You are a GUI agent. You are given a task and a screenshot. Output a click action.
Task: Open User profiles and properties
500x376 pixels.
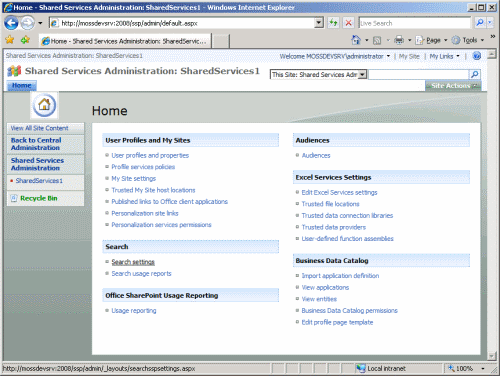click(150, 155)
